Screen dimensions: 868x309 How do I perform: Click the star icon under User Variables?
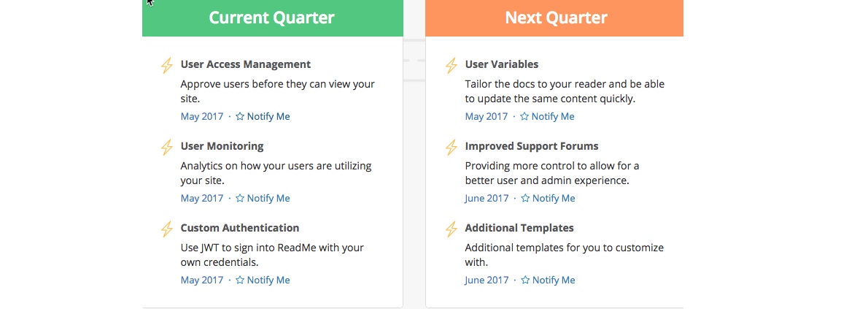pyautogui.click(x=524, y=116)
